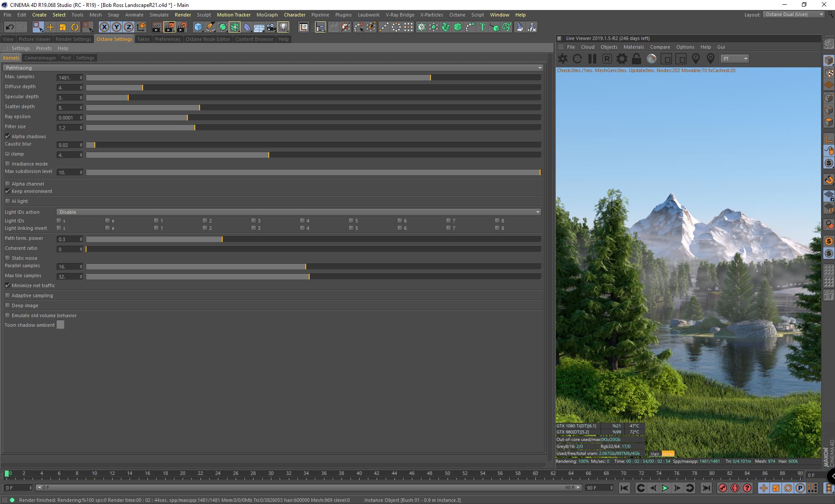Click the GI clamp slider bar
The width and height of the screenshot is (835, 504).
(x=313, y=155)
